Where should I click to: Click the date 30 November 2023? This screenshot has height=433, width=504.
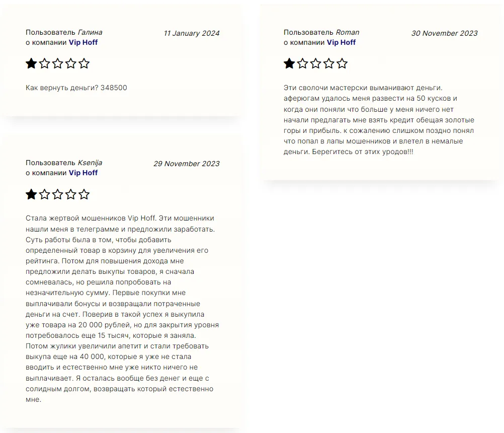coord(445,33)
